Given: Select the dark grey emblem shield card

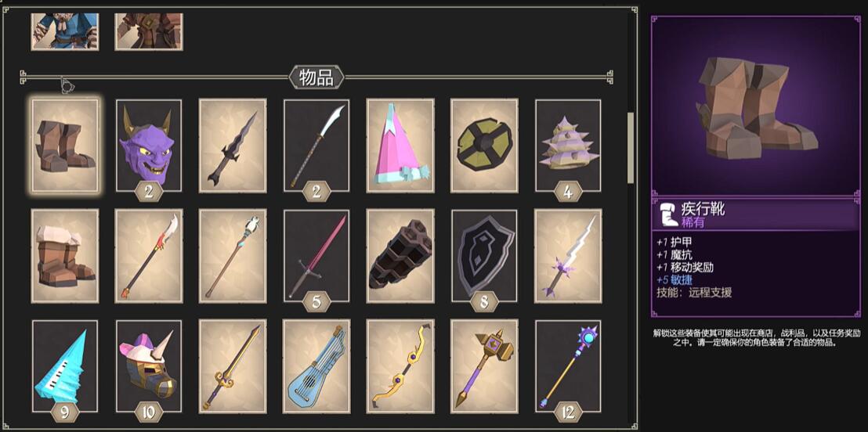Looking at the screenshot, I should click(484, 256).
